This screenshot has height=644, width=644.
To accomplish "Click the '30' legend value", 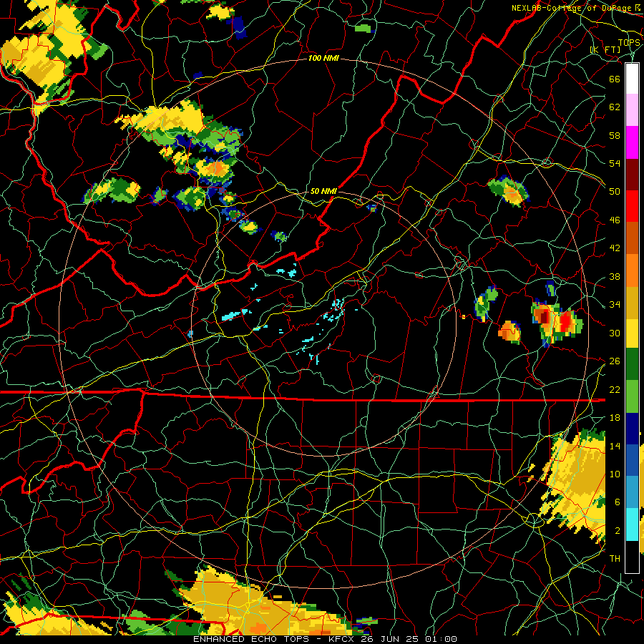I will (x=615, y=333).
